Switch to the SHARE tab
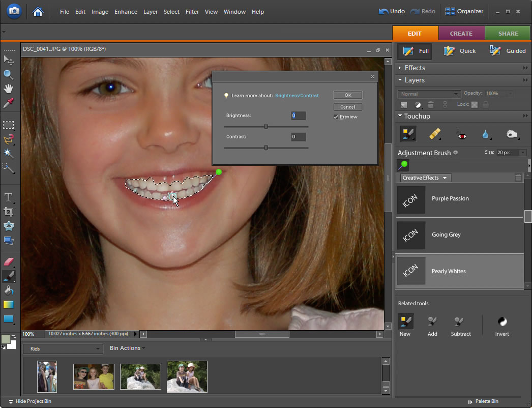 coord(508,33)
